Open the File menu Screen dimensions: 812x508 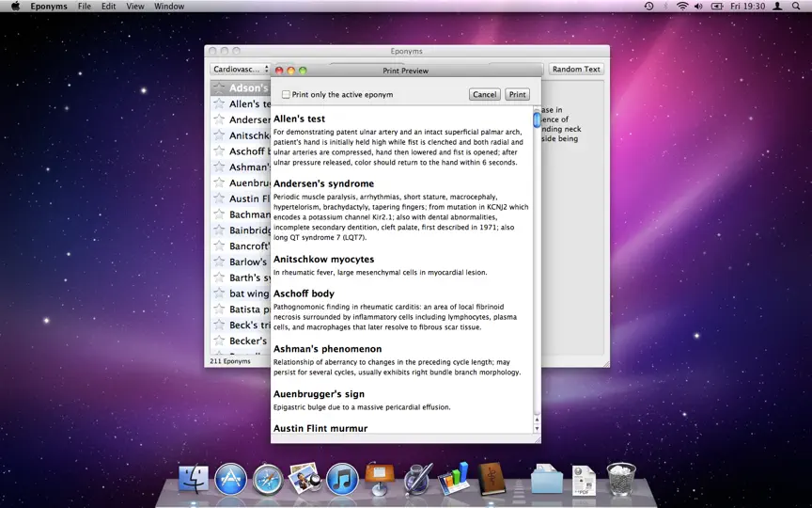[x=85, y=7]
